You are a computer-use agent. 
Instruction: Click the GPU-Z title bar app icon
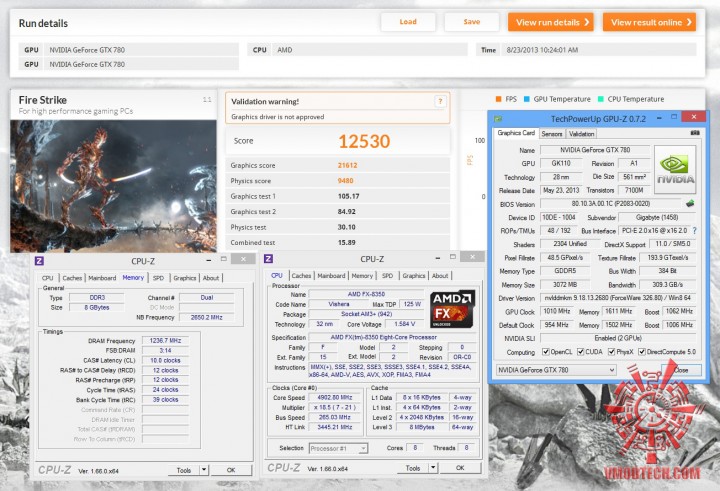[x=498, y=119]
